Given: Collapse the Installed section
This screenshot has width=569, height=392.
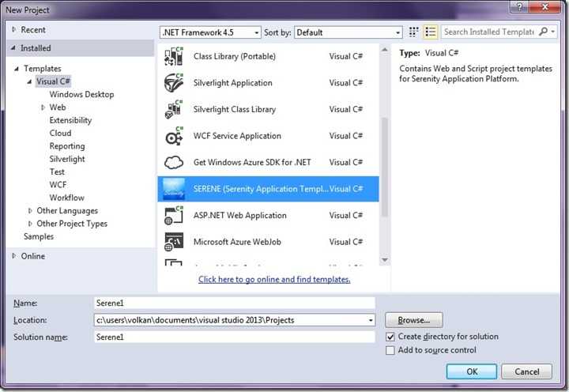Looking at the screenshot, I should pyautogui.click(x=13, y=47).
